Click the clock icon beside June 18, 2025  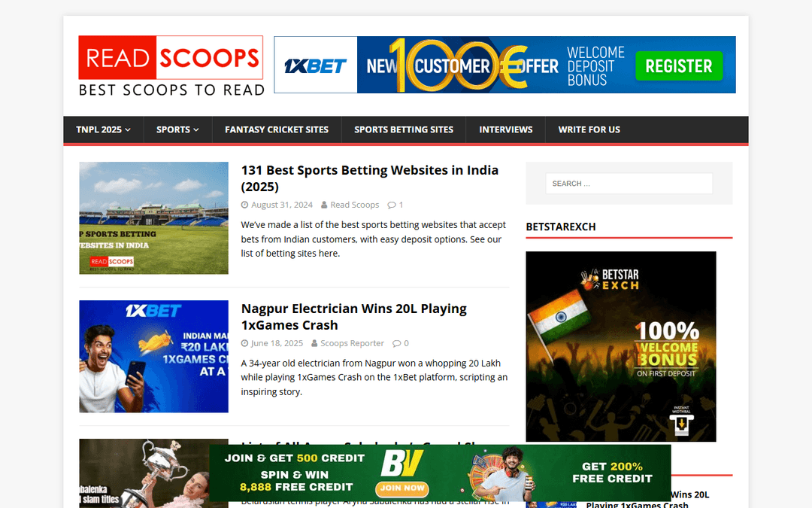[244, 343]
